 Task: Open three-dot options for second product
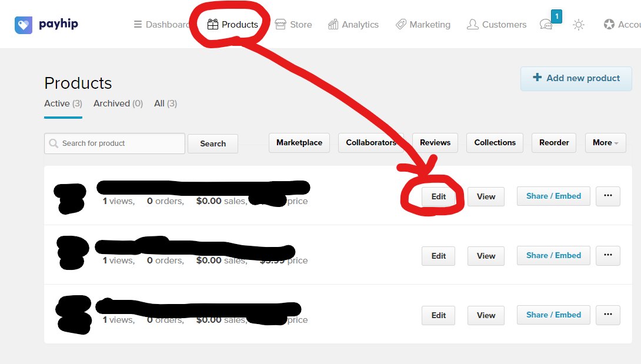click(x=607, y=256)
